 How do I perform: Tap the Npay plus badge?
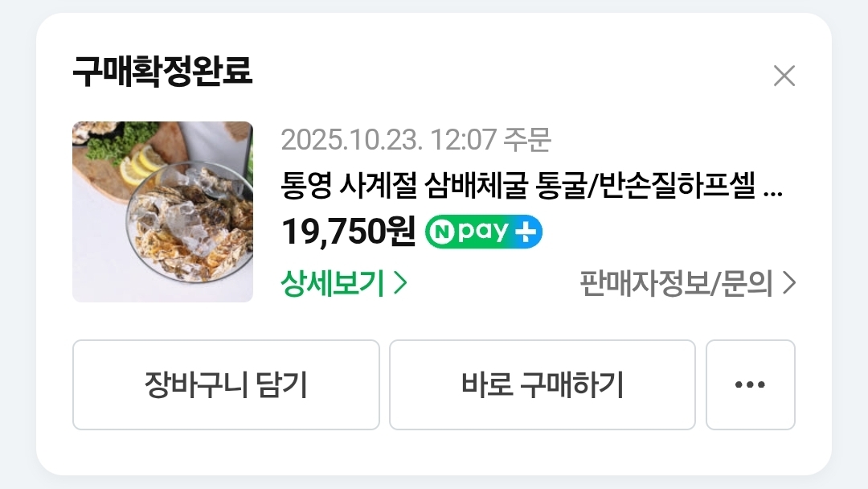483,232
